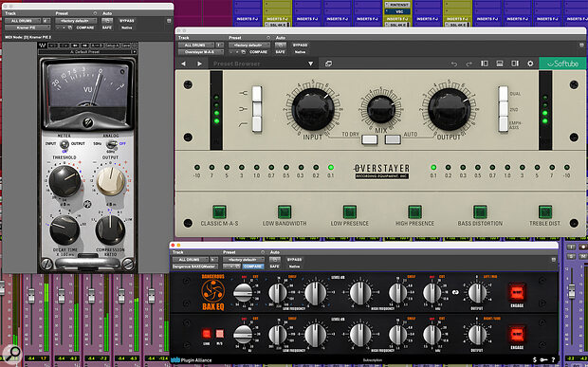Toggle the LINK button in BAX EQ
The width and height of the screenshot is (588, 367).
pos(206,334)
